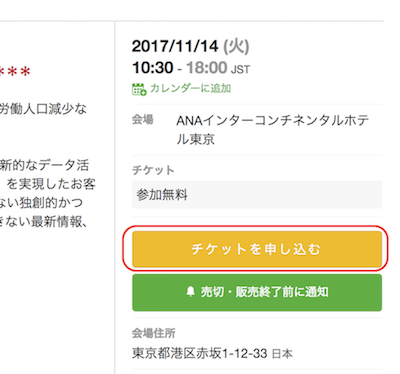
Task: Click the red asterisks in description
Action: pos(15,72)
